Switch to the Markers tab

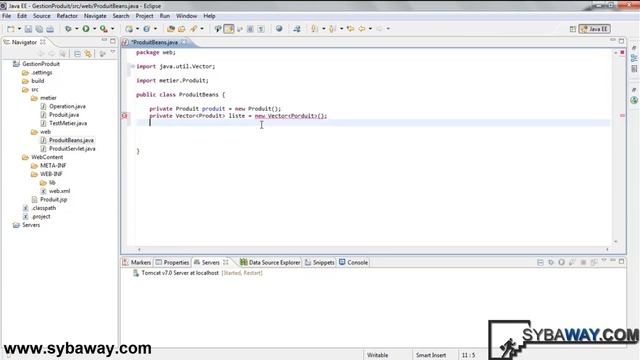point(137,262)
